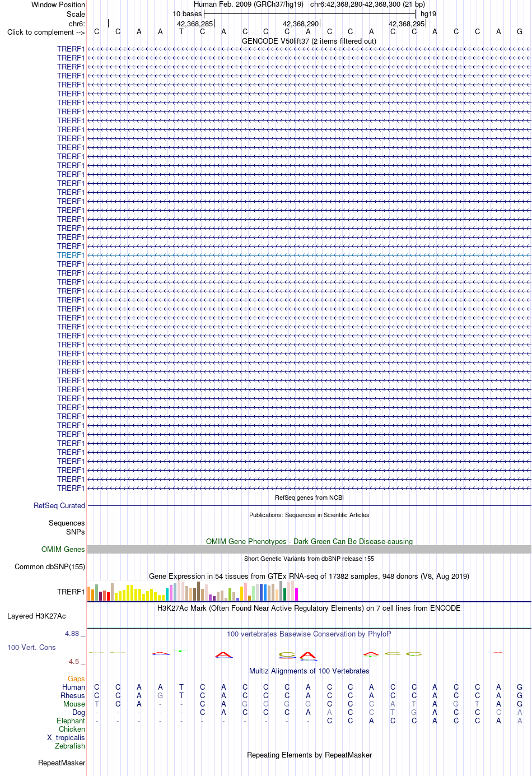
Task: Open 'Repeating Elements by RepeatMasker' title
Action: coord(309,755)
